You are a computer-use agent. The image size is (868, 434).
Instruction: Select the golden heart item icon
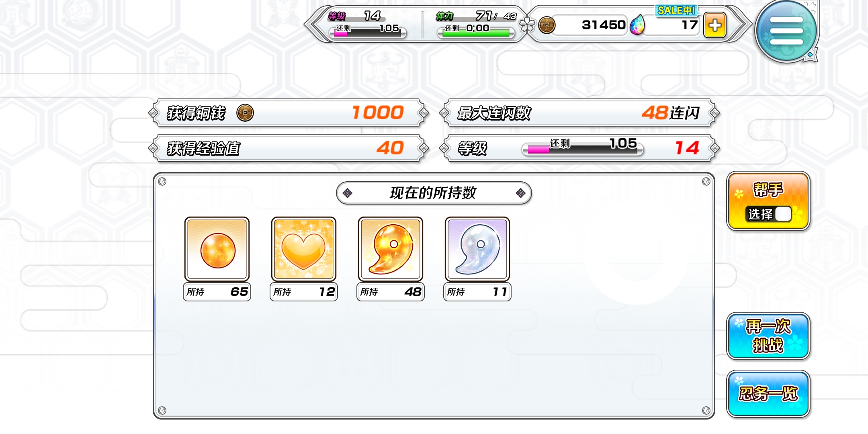click(304, 249)
